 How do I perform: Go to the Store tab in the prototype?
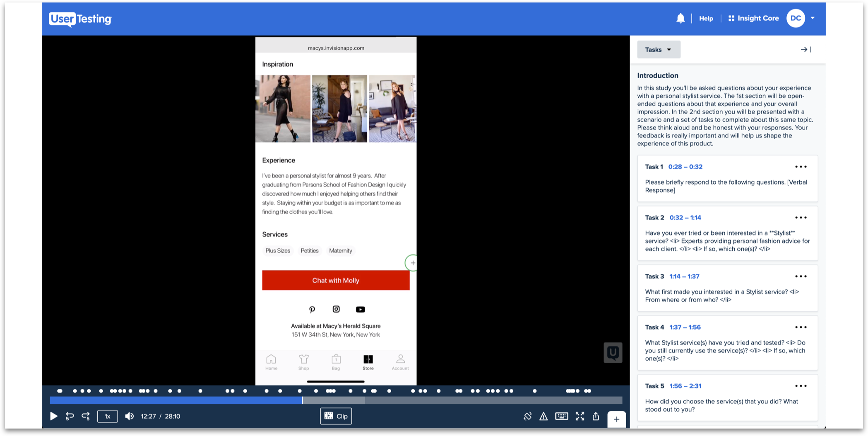[x=368, y=362]
